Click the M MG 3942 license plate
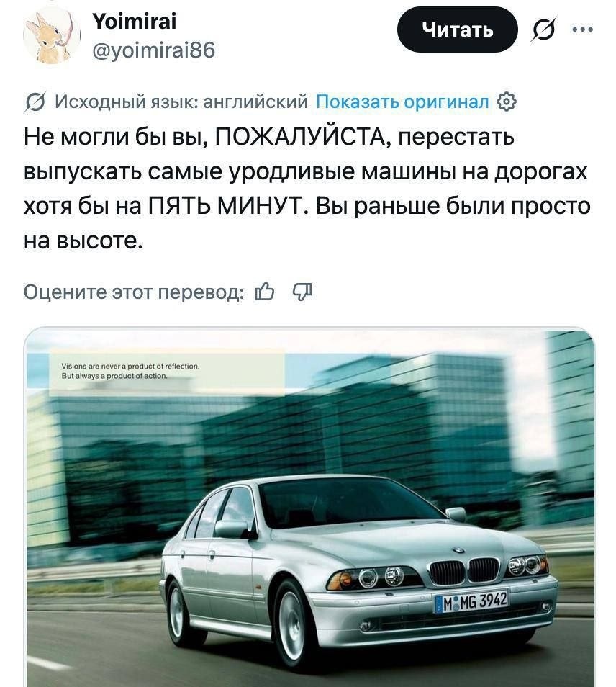Image resolution: width=616 pixels, height=687 pixels. click(x=471, y=601)
